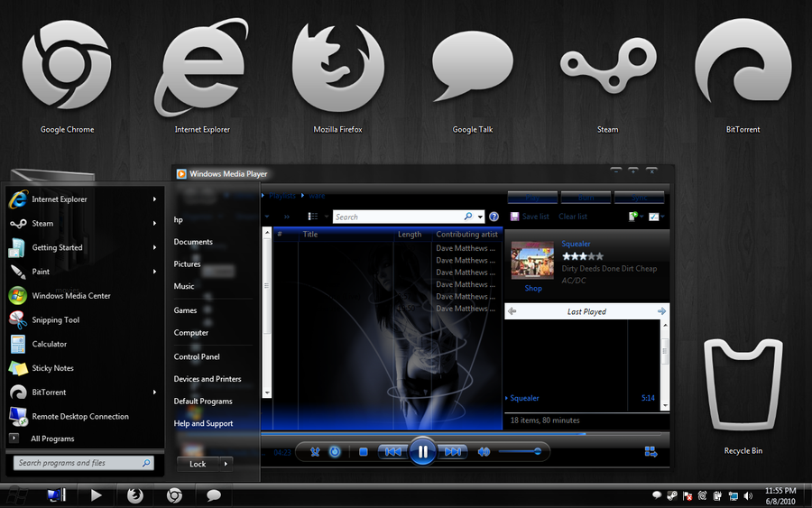Screen dimensions: 812x508
Task: Toggle shuffle in Windows Media Player
Action: tap(315, 451)
